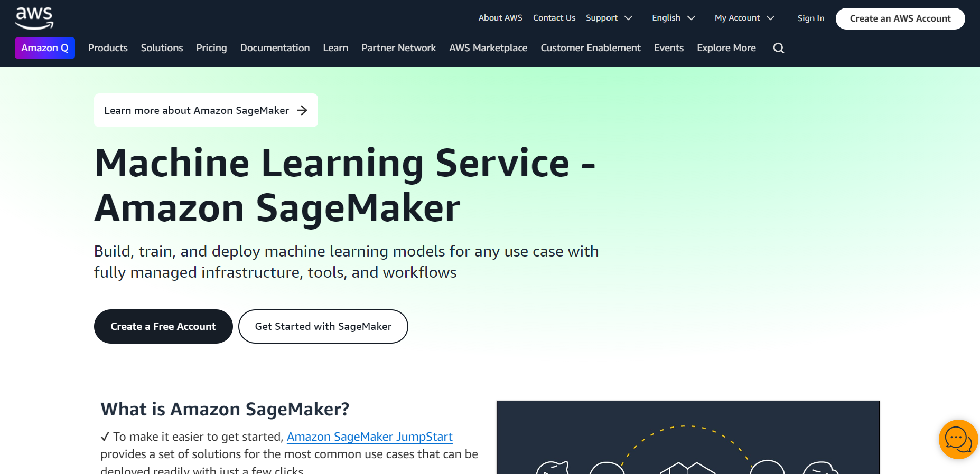Click Get Started with SageMaker button
Image resolution: width=980 pixels, height=474 pixels.
point(323,326)
